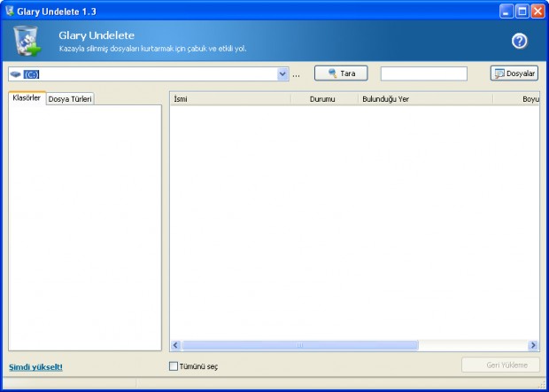Select the (C:) drive combo box
The width and height of the screenshot is (549, 392).
point(149,74)
